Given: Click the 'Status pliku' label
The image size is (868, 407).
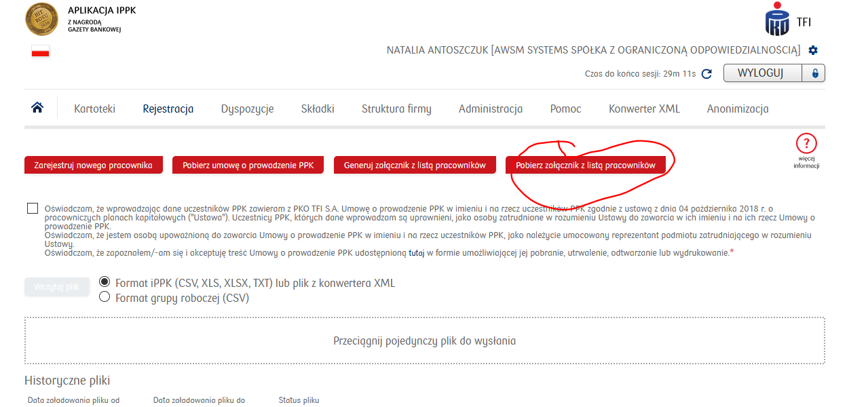Looking at the screenshot, I should tap(299, 400).
